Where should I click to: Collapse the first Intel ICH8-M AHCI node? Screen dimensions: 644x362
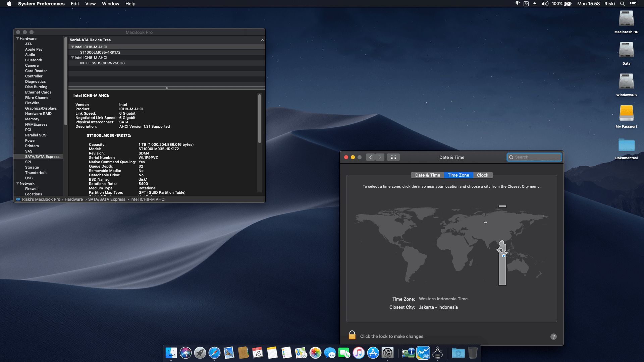[x=72, y=47]
